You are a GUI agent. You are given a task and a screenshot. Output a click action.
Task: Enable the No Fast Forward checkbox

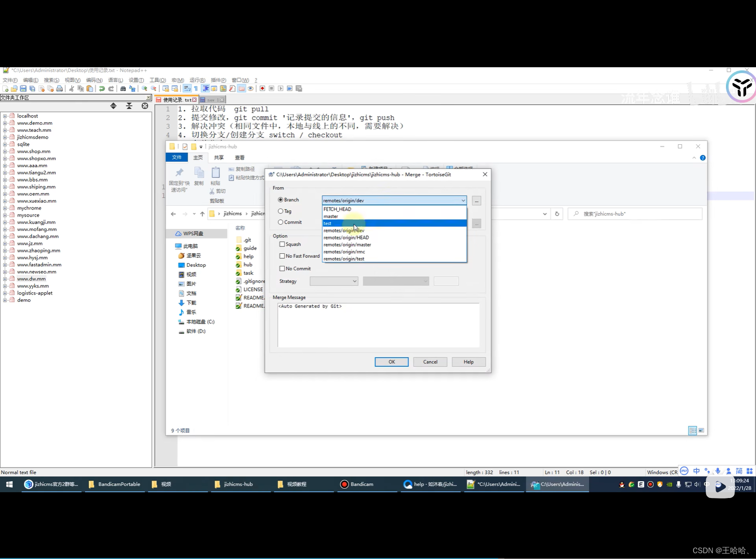coord(282,256)
